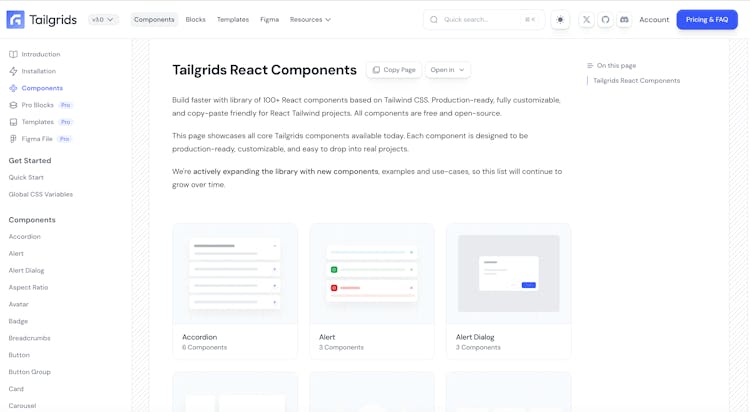
Task: Open the Discord community icon
Action: [624, 20]
